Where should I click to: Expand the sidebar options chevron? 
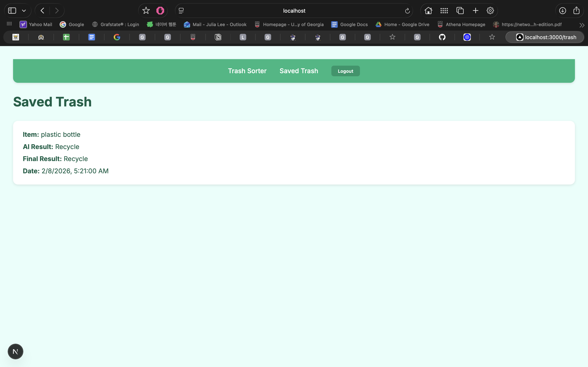[x=24, y=11]
